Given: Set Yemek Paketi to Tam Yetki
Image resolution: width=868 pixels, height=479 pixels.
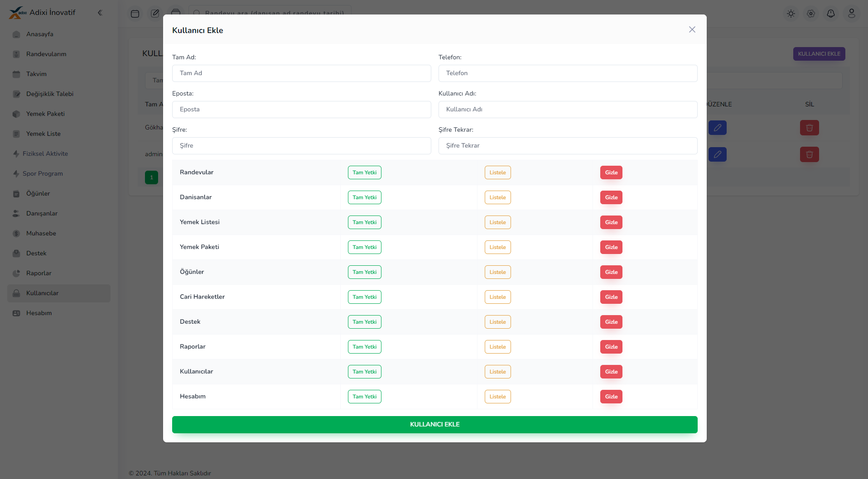Looking at the screenshot, I should pyautogui.click(x=365, y=247).
